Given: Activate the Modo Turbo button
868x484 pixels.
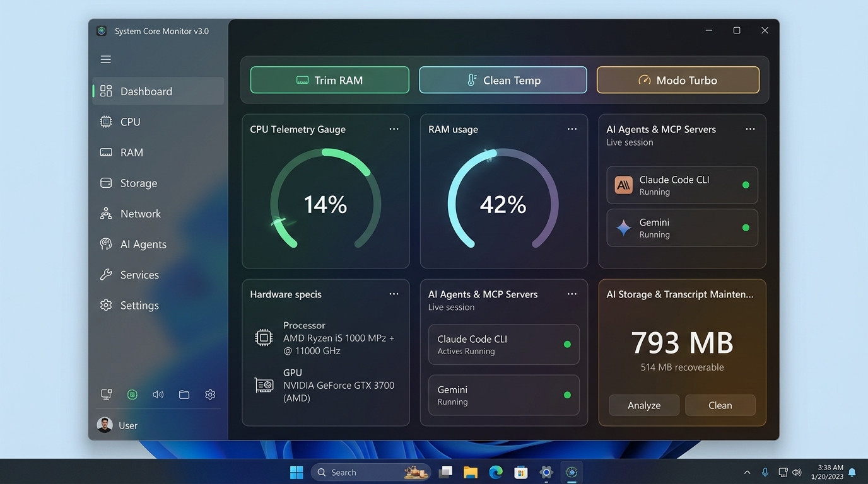Looking at the screenshot, I should pos(678,80).
